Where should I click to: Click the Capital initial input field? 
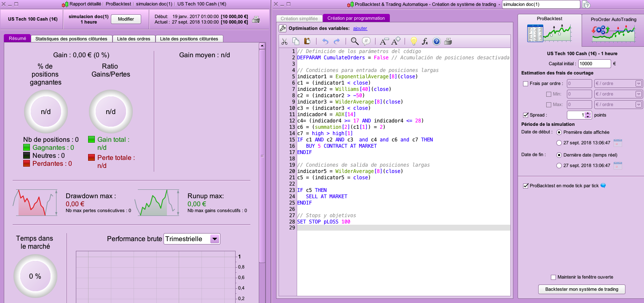[x=594, y=64]
